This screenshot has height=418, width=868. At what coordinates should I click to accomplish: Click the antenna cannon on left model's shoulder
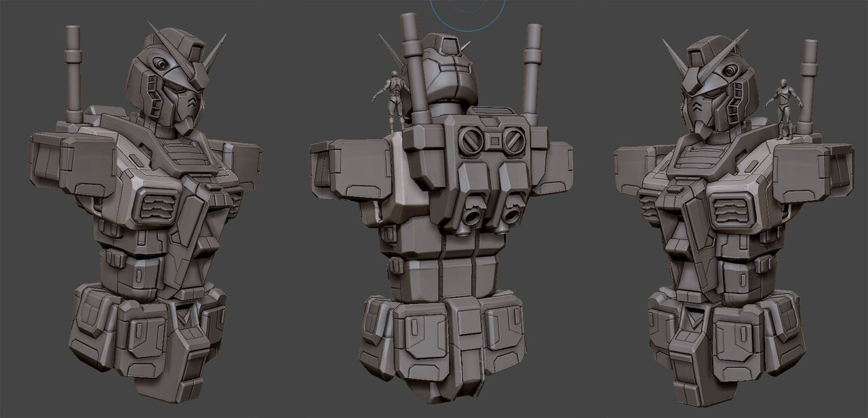[73, 75]
